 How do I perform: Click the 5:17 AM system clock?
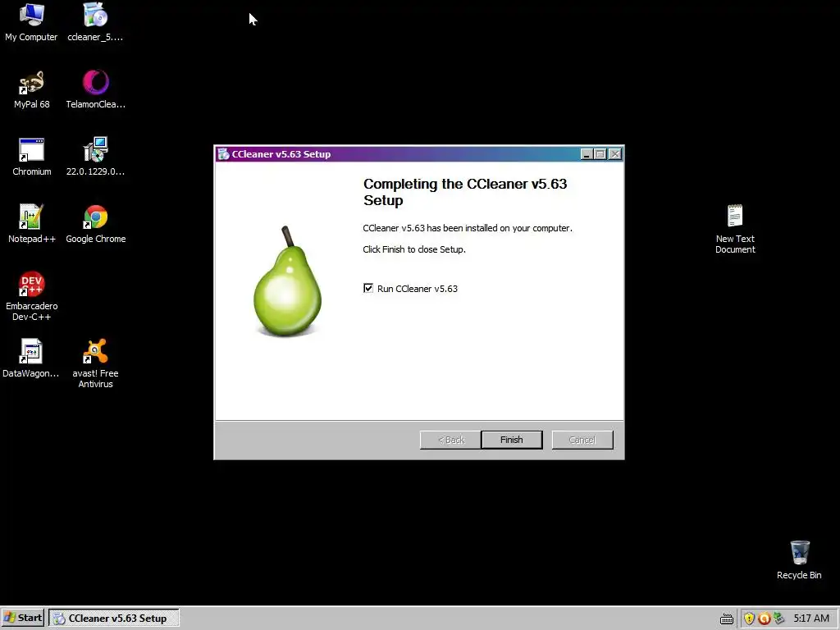point(811,619)
